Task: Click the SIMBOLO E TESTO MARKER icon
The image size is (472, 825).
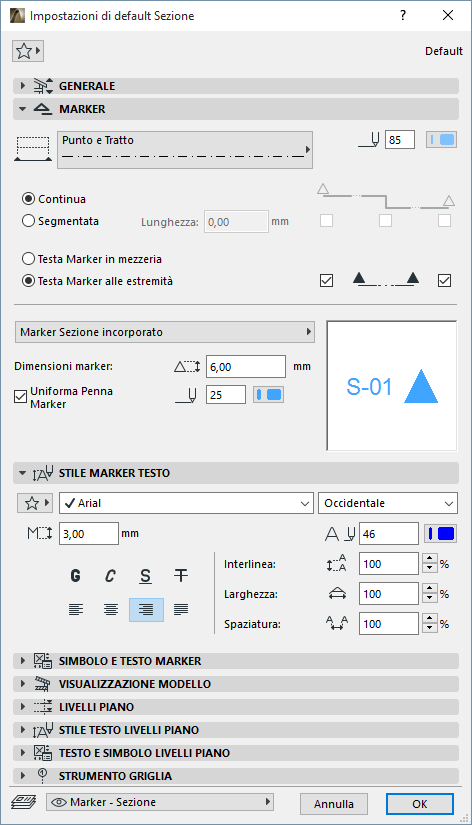Action: tap(43, 661)
